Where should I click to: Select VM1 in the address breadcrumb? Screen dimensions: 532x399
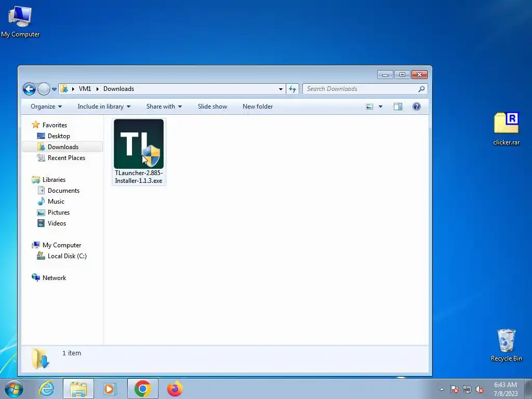coord(85,89)
